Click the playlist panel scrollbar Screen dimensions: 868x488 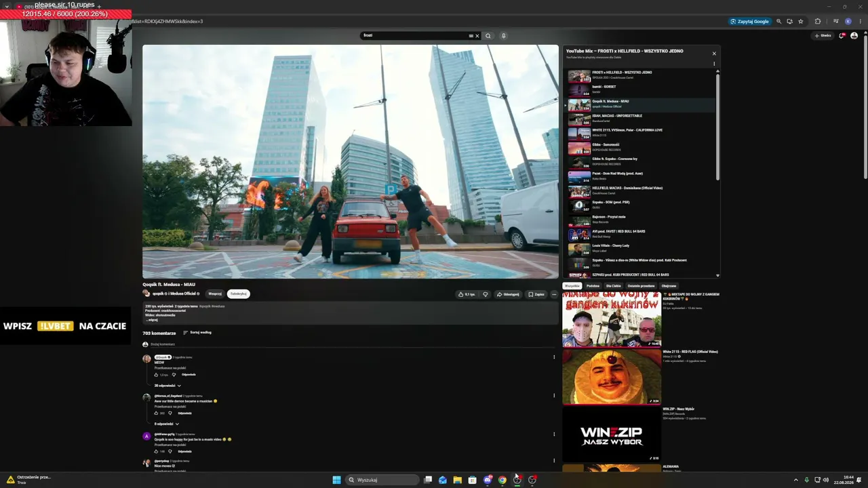pos(717,125)
